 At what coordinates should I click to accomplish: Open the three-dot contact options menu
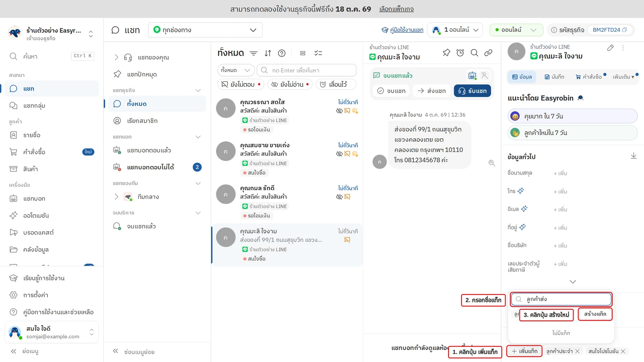pos(623,48)
